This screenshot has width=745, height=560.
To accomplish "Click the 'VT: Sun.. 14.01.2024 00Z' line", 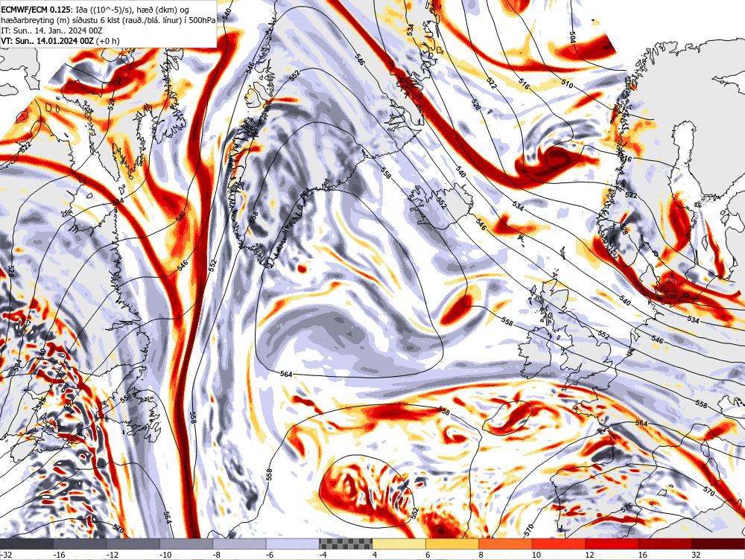I will 60,41.
